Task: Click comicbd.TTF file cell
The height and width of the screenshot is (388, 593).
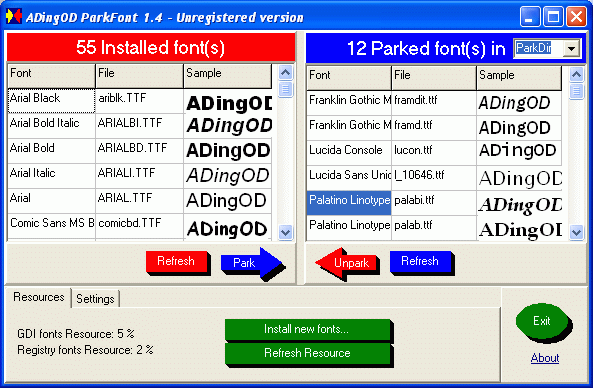Action: pyautogui.click(x=139, y=225)
